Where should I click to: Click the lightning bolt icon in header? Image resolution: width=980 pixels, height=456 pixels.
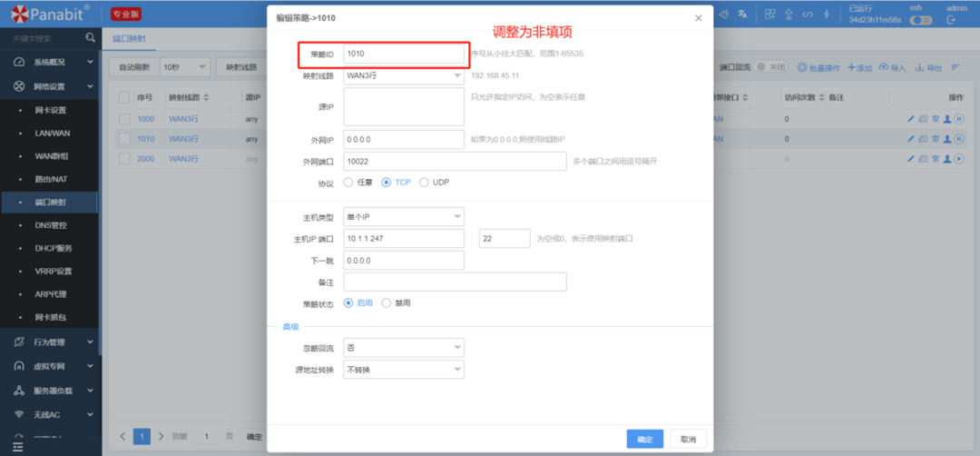pos(827,14)
